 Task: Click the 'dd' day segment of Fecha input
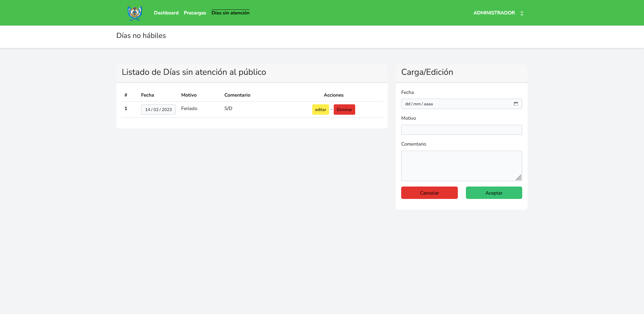[x=408, y=104]
